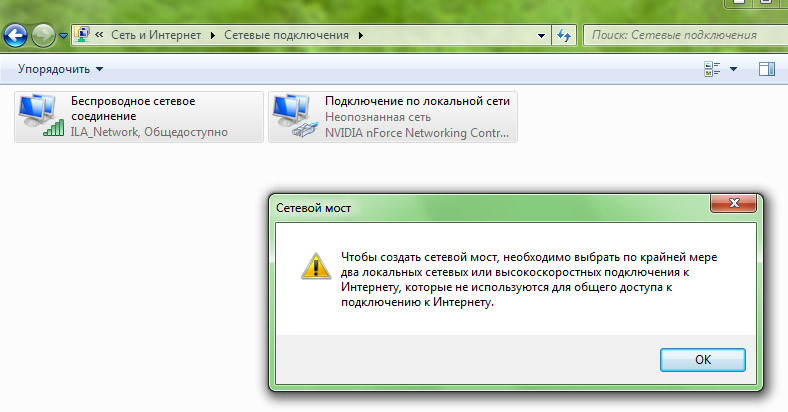Click the Подключение по локальной сети name text
This screenshot has width=788, height=412.
[418, 101]
